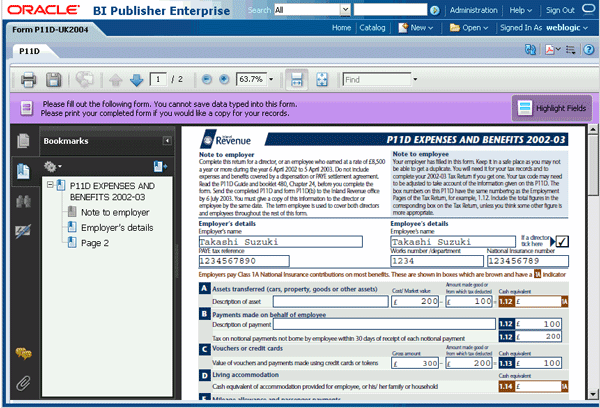Open the search binoculars panel icon
This screenshot has width=600, height=408.
(x=24, y=201)
